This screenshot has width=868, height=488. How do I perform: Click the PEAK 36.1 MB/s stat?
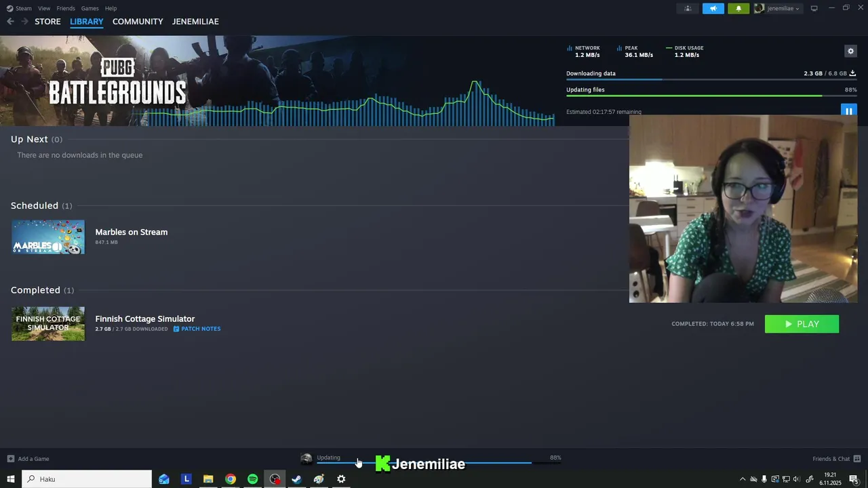[635, 52]
